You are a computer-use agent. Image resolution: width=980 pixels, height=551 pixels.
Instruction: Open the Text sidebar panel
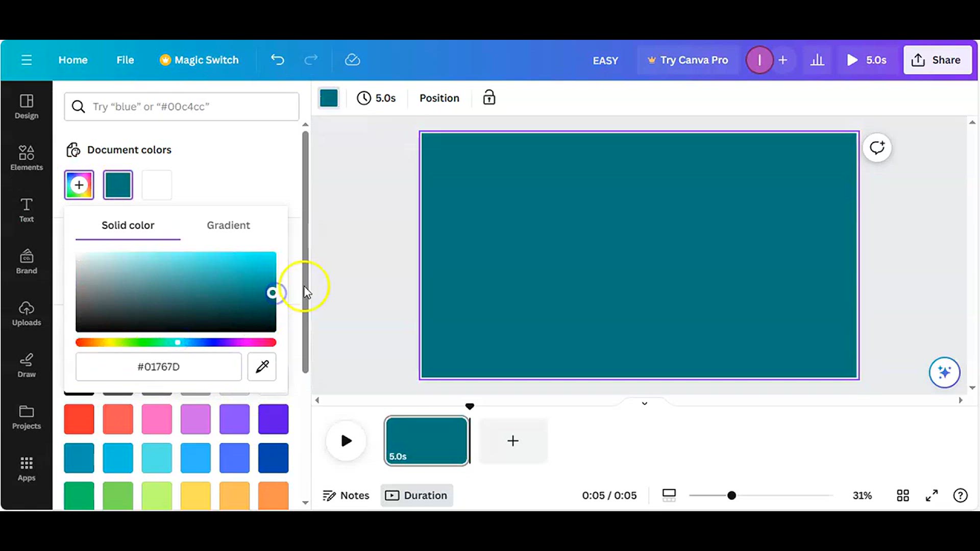27,210
